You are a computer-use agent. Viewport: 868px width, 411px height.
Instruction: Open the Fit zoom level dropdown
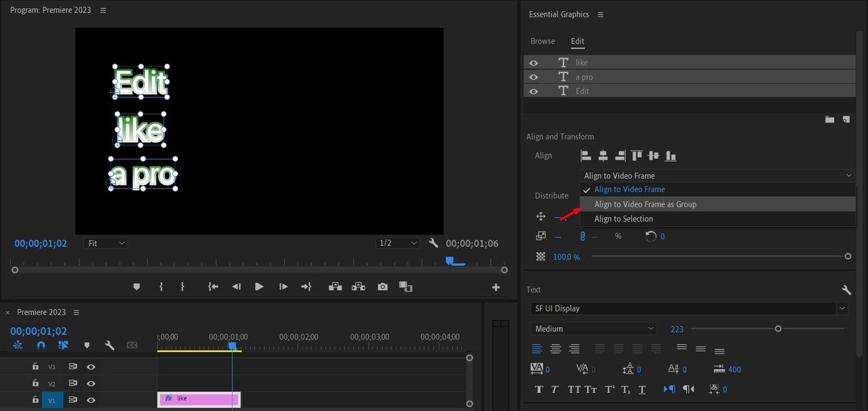point(105,244)
